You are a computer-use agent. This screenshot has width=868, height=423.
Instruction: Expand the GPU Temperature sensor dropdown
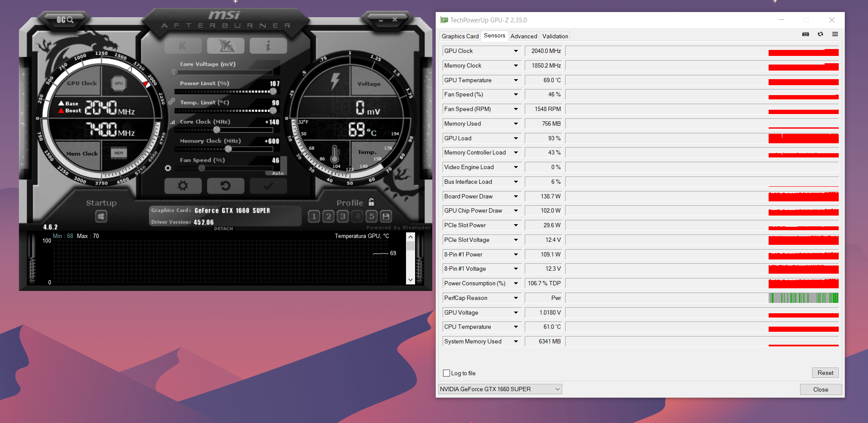click(516, 80)
